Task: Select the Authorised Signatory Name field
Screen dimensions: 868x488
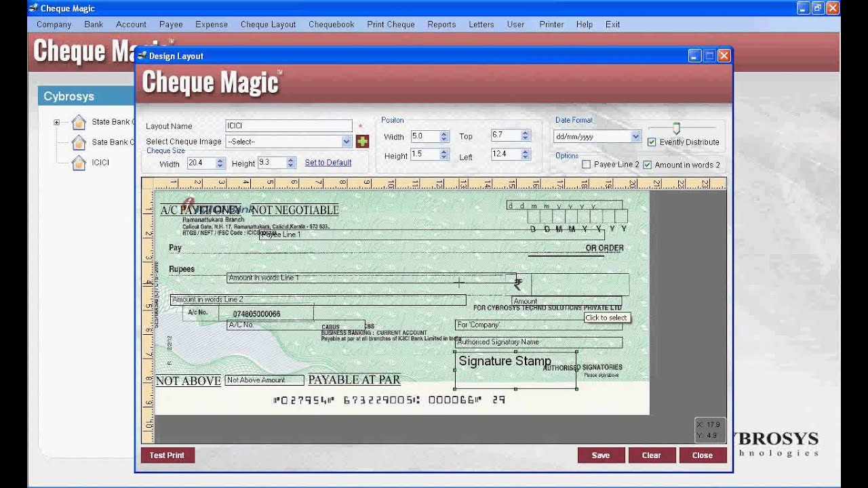Action: click(x=538, y=342)
